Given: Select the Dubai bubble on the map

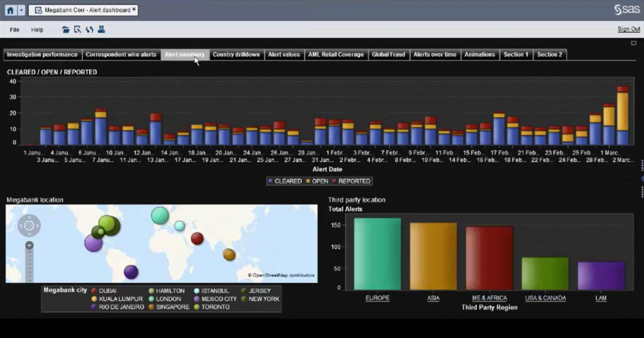Looking at the screenshot, I should 197,238.
